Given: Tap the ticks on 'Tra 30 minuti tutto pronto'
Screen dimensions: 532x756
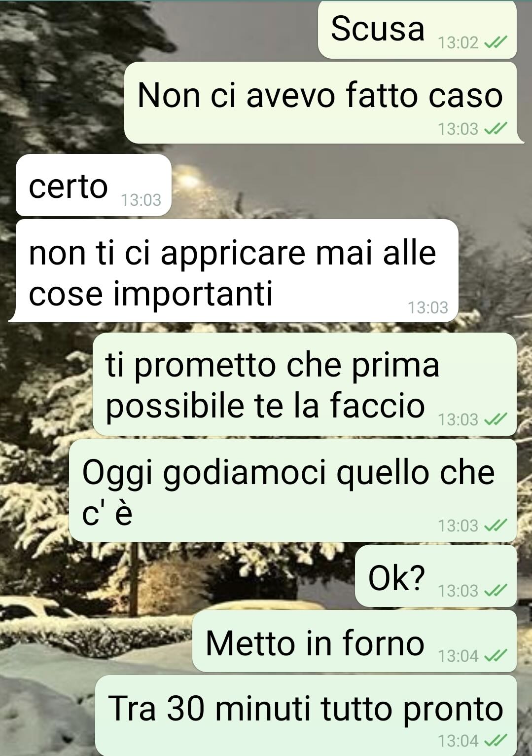Looking at the screenshot, I should point(496,740).
